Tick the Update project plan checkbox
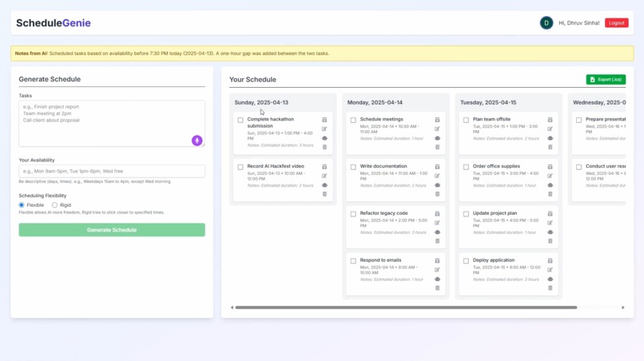The width and height of the screenshot is (644, 361). point(466,214)
